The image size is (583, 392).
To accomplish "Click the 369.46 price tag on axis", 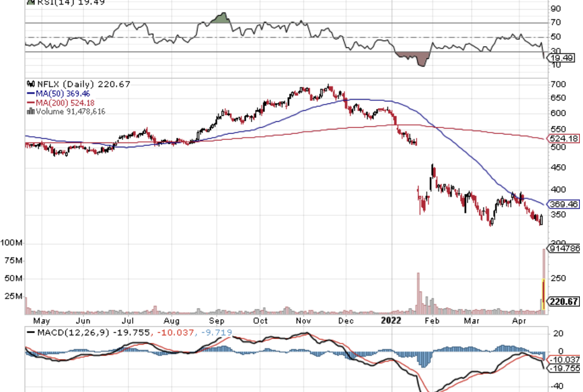I will [x=564, y=204].
